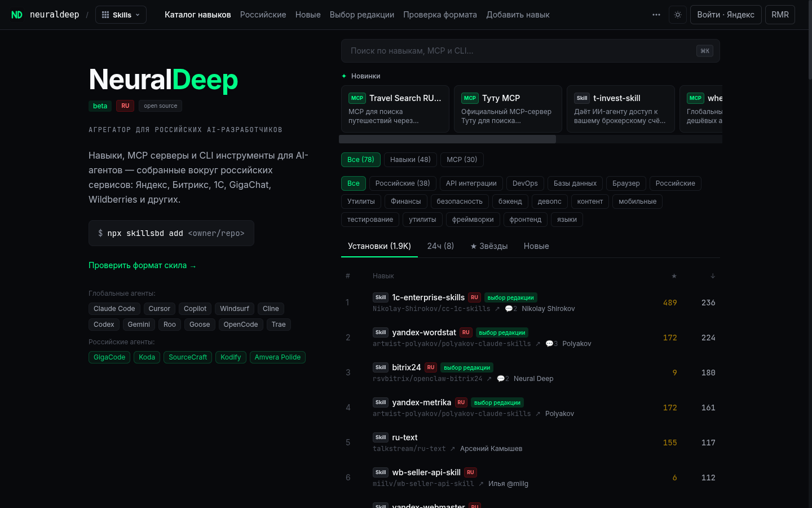
Task: Open the yandex-metrika skill
Action: (x=422, y=402)
